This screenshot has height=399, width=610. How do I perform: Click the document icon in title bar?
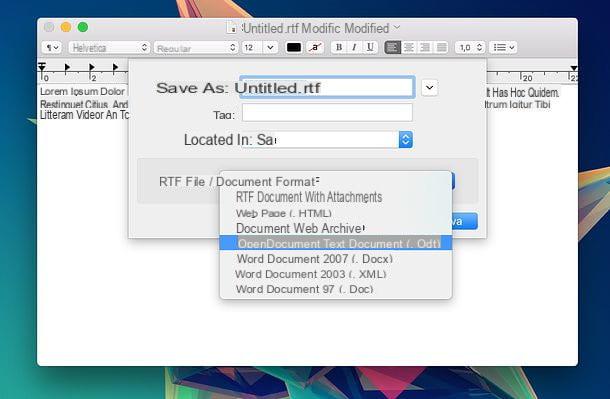(x=232, y=28)
